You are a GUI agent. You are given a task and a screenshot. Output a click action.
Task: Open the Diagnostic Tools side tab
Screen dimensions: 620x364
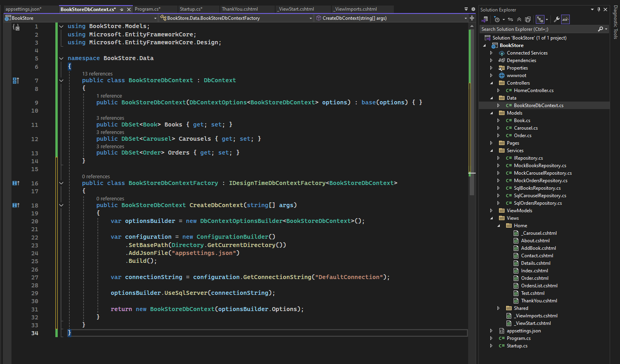click(616, 22)
